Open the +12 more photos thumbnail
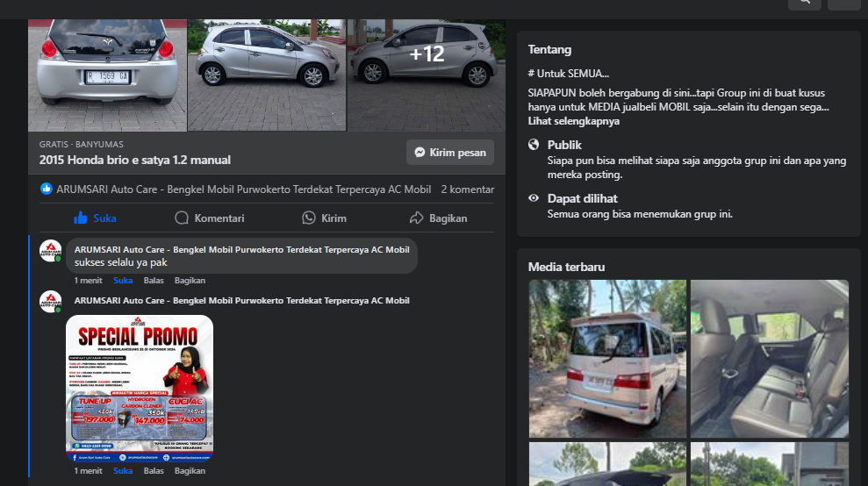Viewport: 868px width, 486px height. [x=427, y=75]
